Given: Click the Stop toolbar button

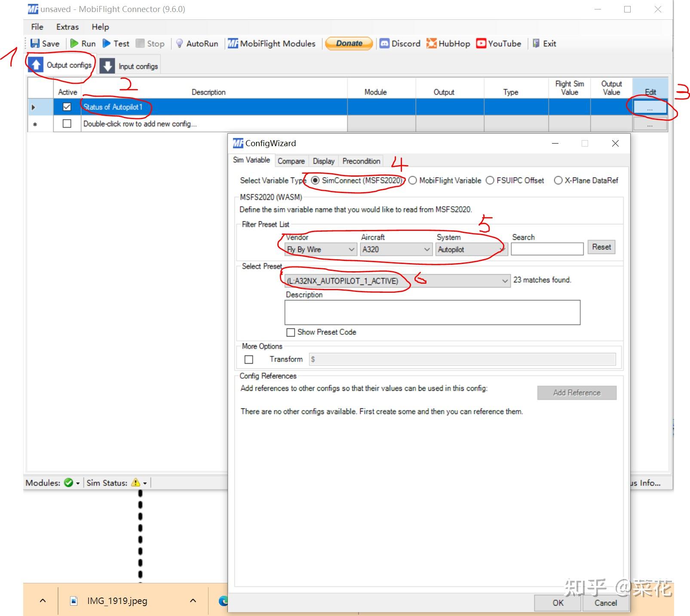Looking at the screenshot, I should coord(150,43).
